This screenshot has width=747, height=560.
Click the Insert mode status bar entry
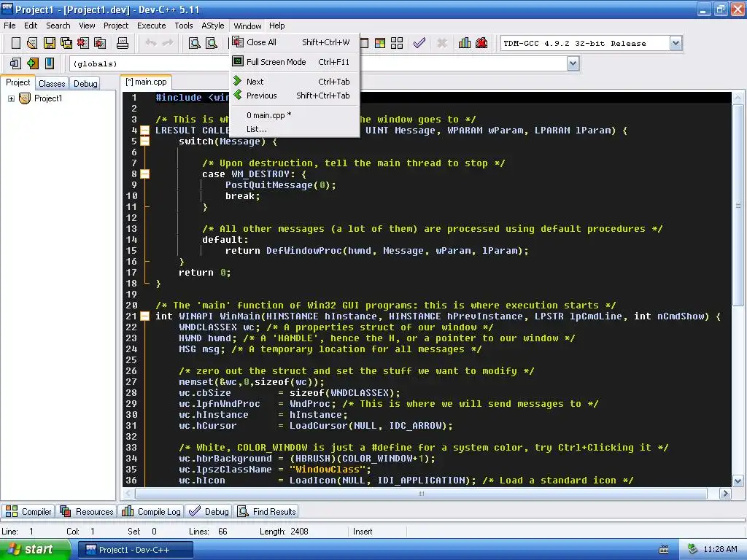(363, 532)
